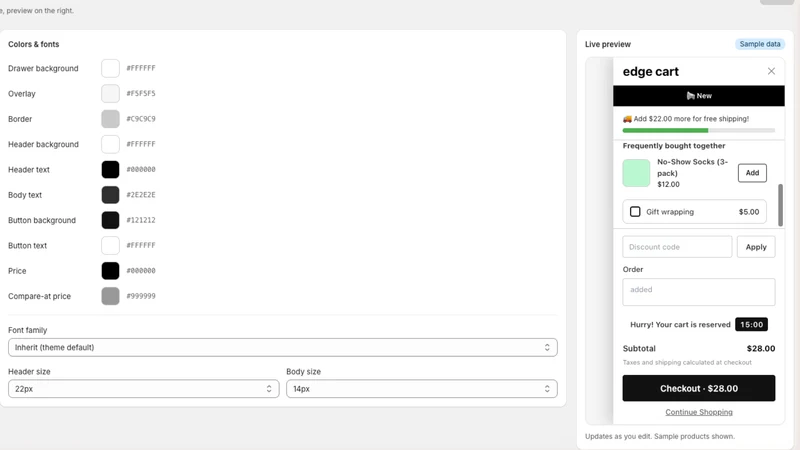The image size is (800, 450).
Task: Follow the Continue Shopping link
Action: tap(698, 412)
